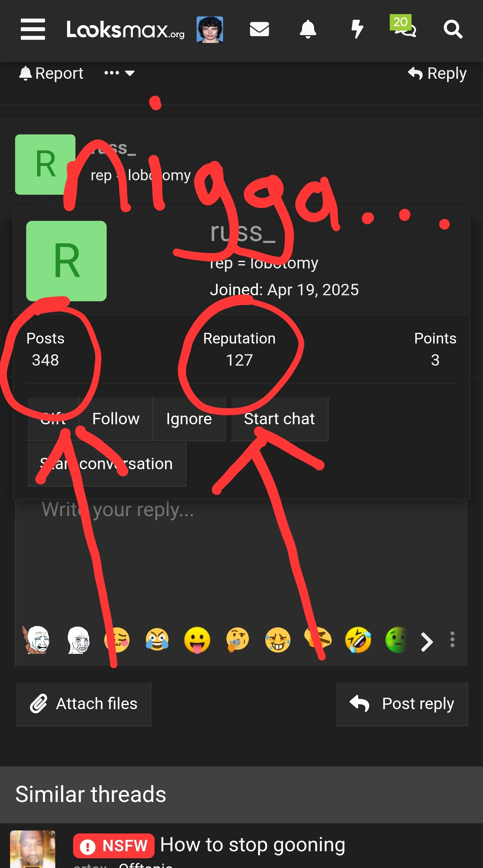Open the envelope inbox icon
The height and width of the screenshot is (868, 483).
(x=259, y=29)
